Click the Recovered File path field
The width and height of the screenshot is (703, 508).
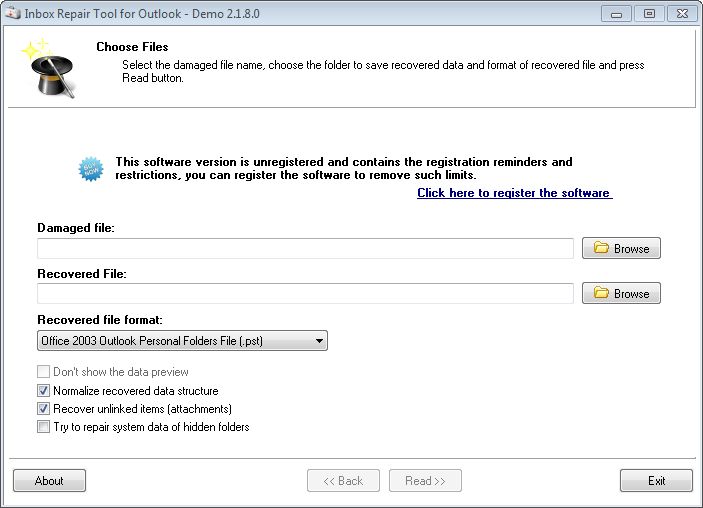pos(305,293)
